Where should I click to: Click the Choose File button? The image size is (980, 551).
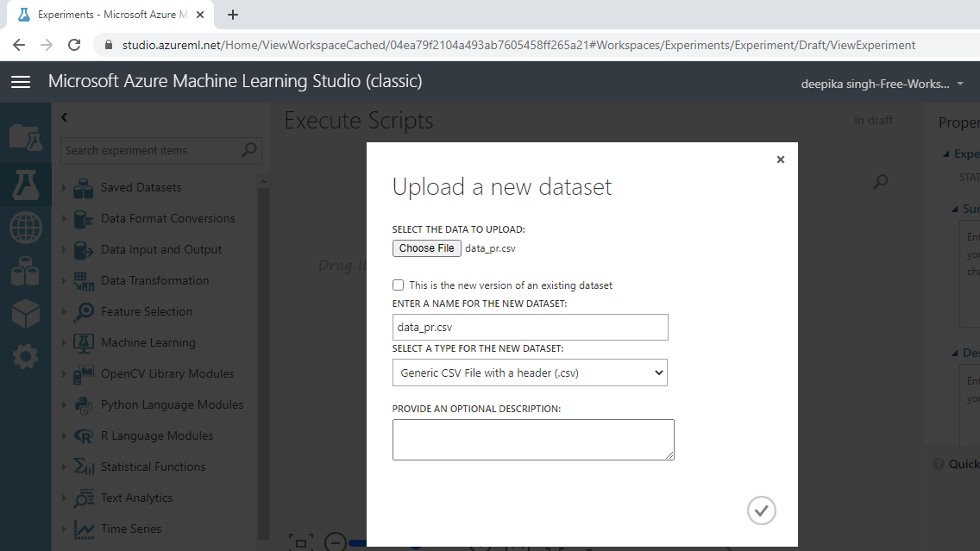pos(427,248)
